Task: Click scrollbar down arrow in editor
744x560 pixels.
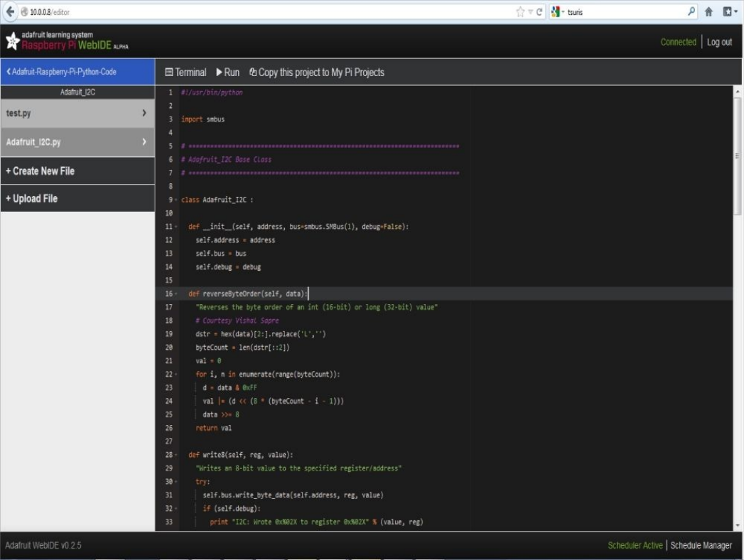Action: 737,526
